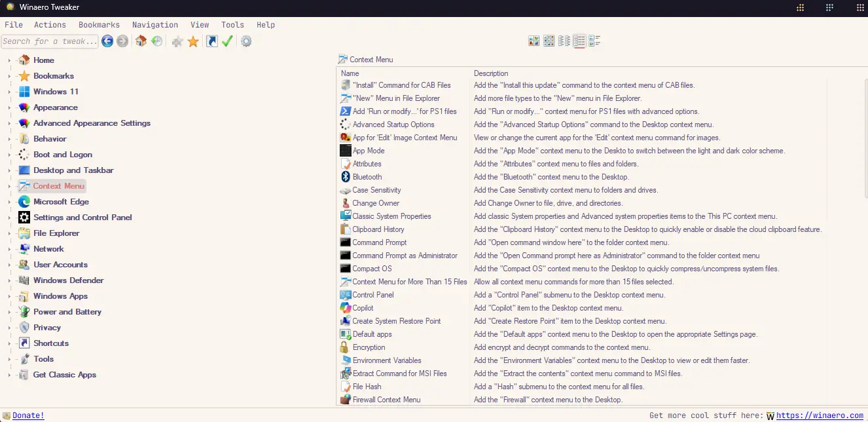Switch to tiles view layout

coord(594,41)
